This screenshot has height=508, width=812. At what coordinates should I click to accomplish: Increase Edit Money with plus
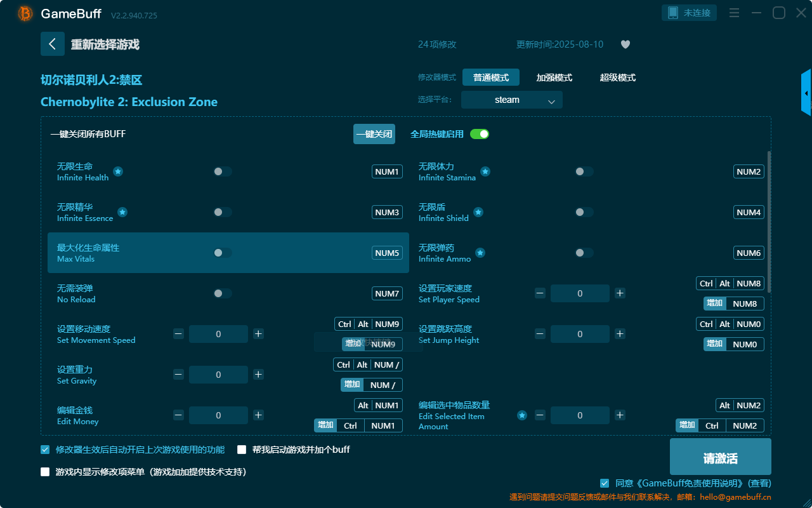(x=259, y=415)
